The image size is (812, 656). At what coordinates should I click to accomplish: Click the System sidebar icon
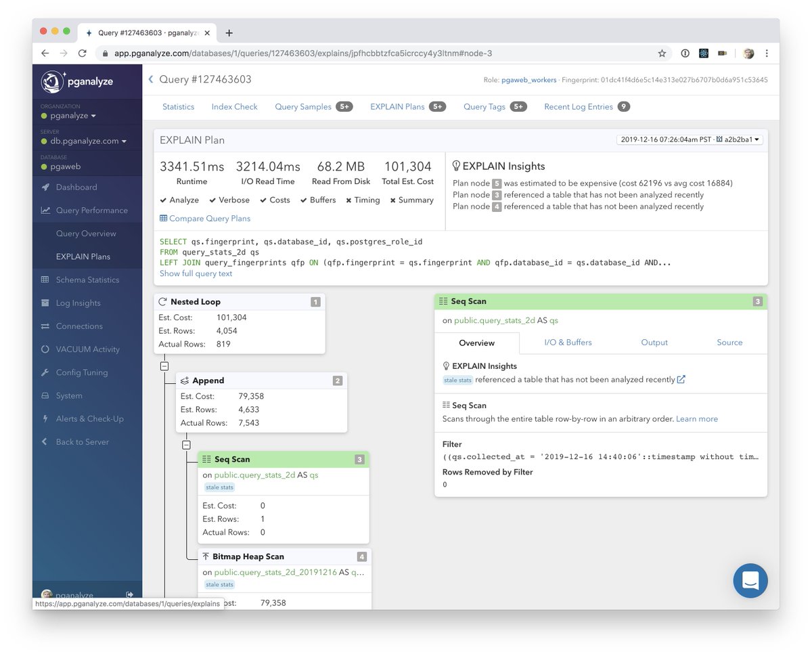pyautogui.click(x=45, y=396)
